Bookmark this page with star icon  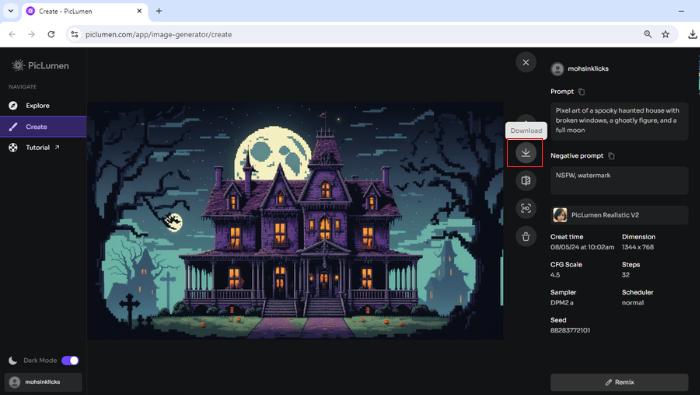pyautogui.click(x=666, y=34)
